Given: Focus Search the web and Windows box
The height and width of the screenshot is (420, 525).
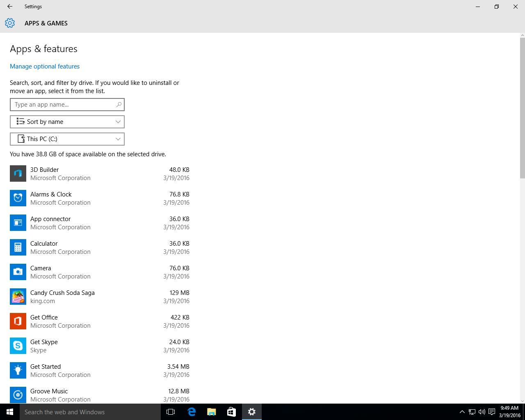Looking at the screenshot, I should [90, 412].
